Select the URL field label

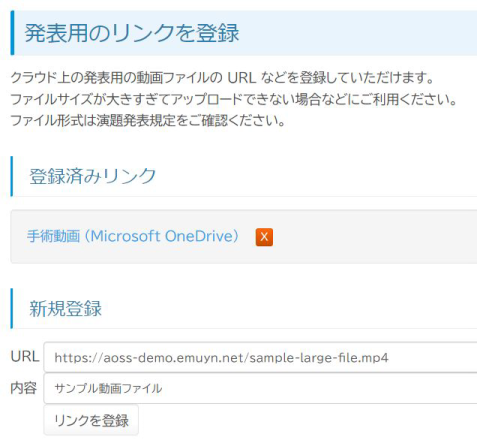coord(25,356)
